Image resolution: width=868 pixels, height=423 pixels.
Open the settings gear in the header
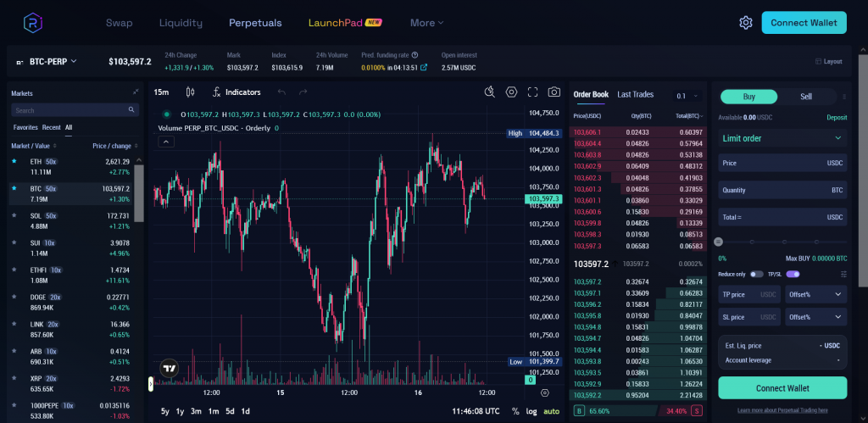(746, 23)
